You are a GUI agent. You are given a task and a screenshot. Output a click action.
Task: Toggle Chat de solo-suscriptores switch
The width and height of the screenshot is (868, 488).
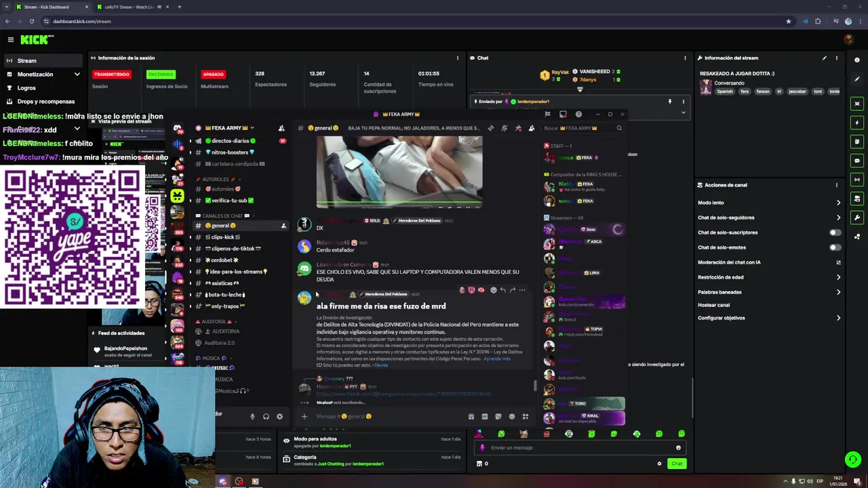835,232
